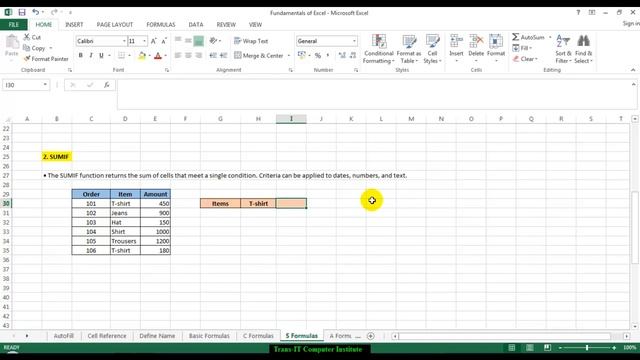This screenshot has width=640, height=360.
Task: Switch to Normal view in the status bar
Action: click(x=511, y=348)
